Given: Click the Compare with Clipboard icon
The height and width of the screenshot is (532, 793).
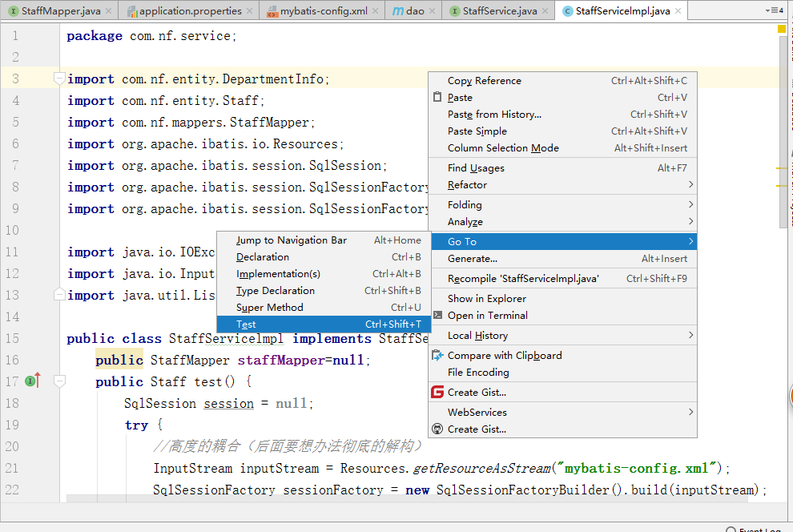Looking at the screenshot, I should [437, 355].
